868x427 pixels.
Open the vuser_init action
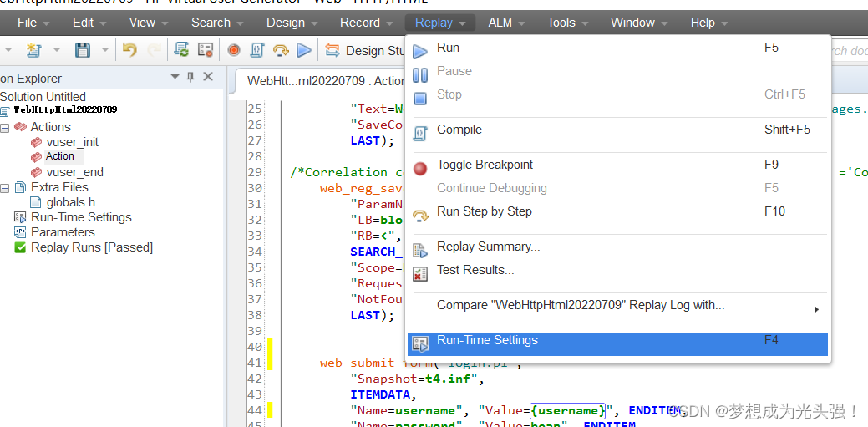click(x=73, y=142)
